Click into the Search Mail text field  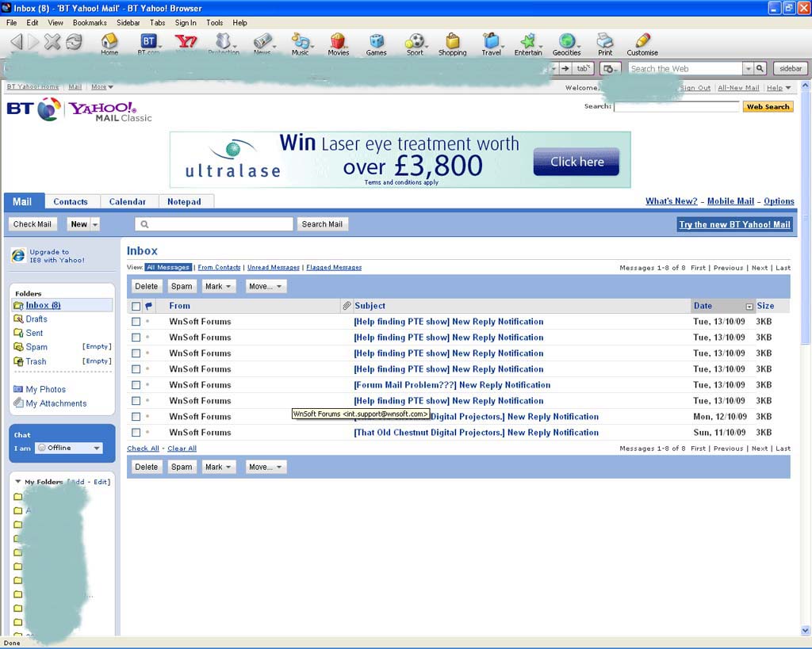pyautogui.click(x=214, y=224)
